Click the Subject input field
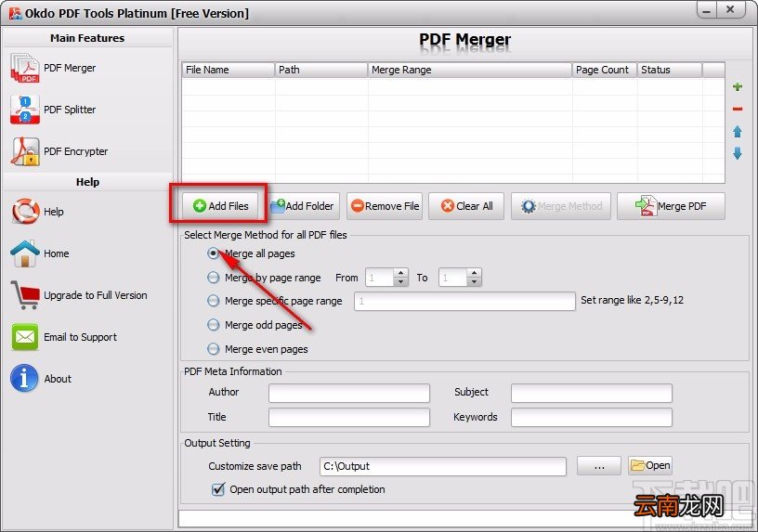Screen dimensions: 758x532 (x=591, y=393)
